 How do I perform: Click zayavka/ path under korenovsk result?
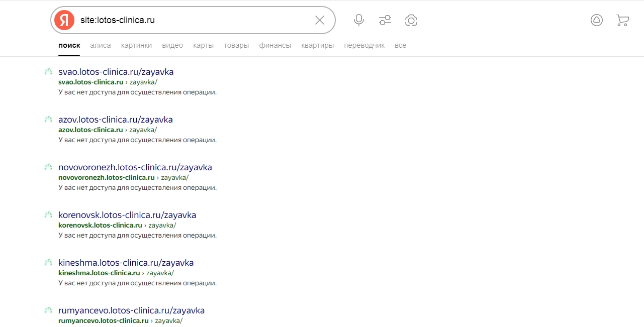click(x=162, y=225)
